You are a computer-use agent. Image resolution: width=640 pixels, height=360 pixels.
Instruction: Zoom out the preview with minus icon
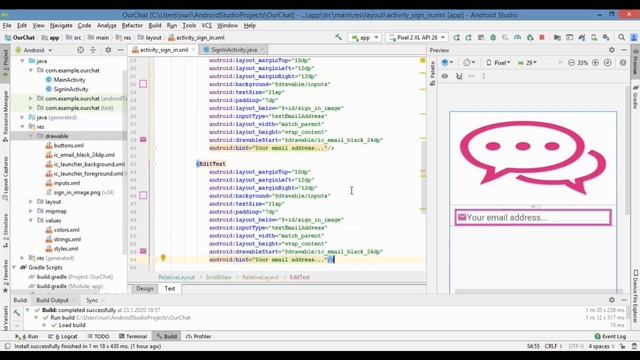(x=571, y=63)
